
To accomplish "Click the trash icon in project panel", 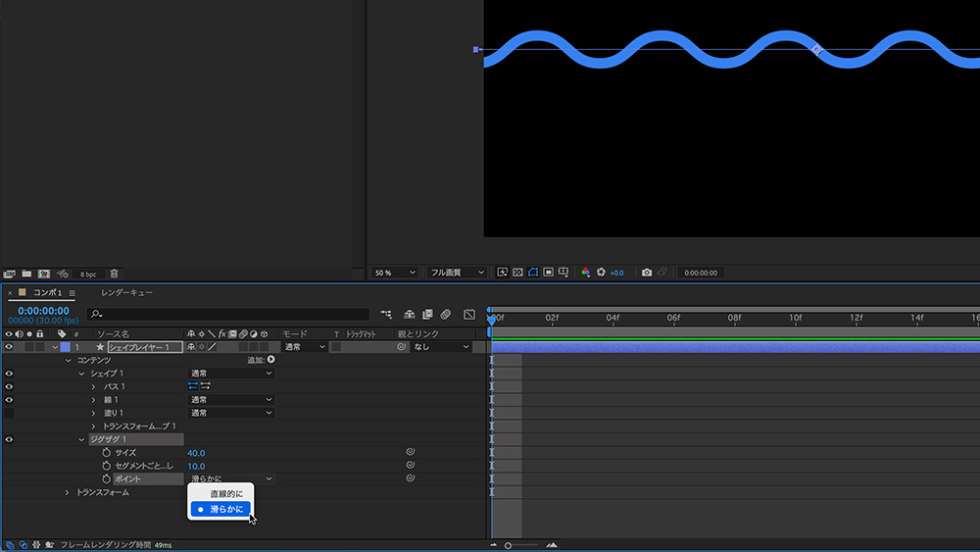I will click(114, 274).
